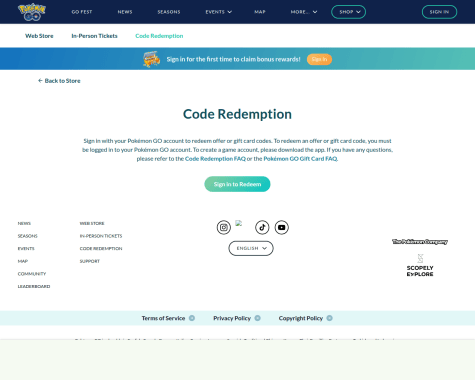Go Back to Store
The height and width of the screenshot is (380, 475).
(x=59, y=81)
